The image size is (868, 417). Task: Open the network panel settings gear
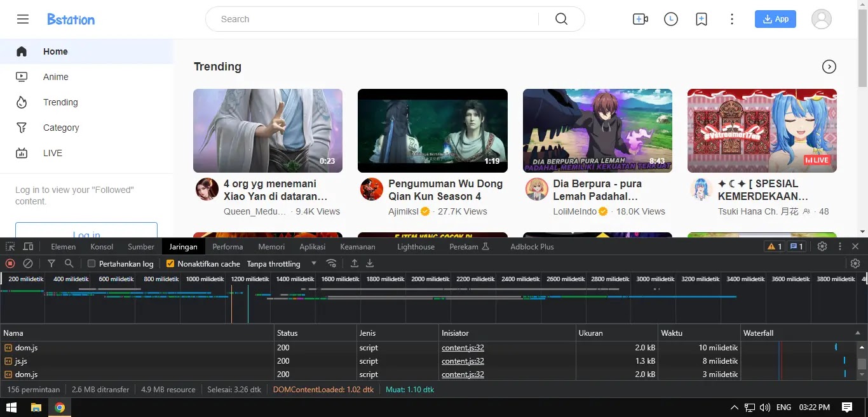click(x=855, y=263)
